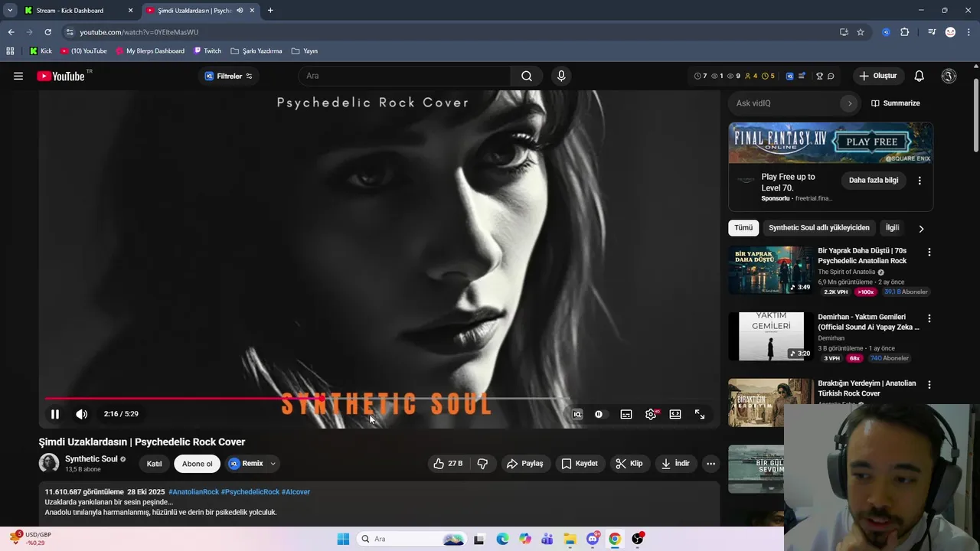Open the vidIQ list icon in header

tap(802, 76)
